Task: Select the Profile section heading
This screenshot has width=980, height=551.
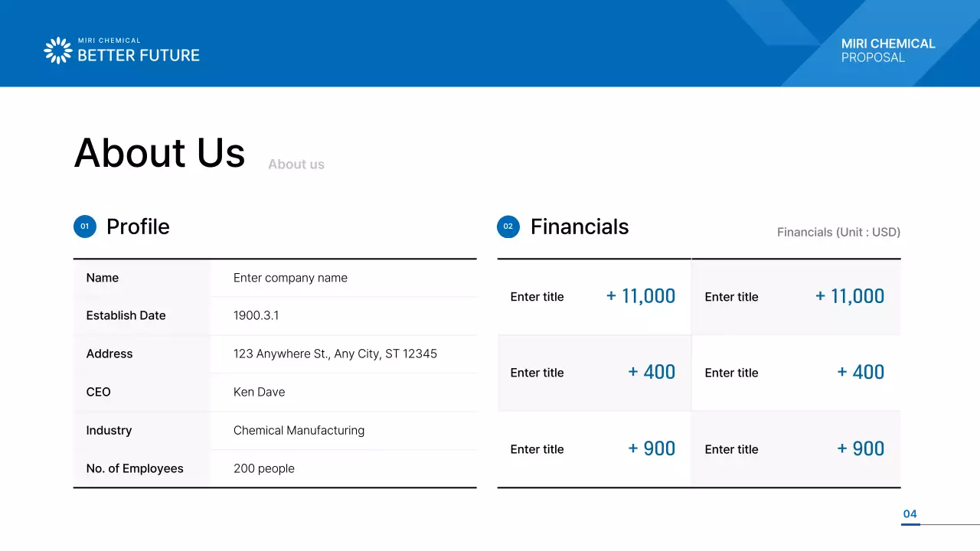Action: tap(138, 227)
